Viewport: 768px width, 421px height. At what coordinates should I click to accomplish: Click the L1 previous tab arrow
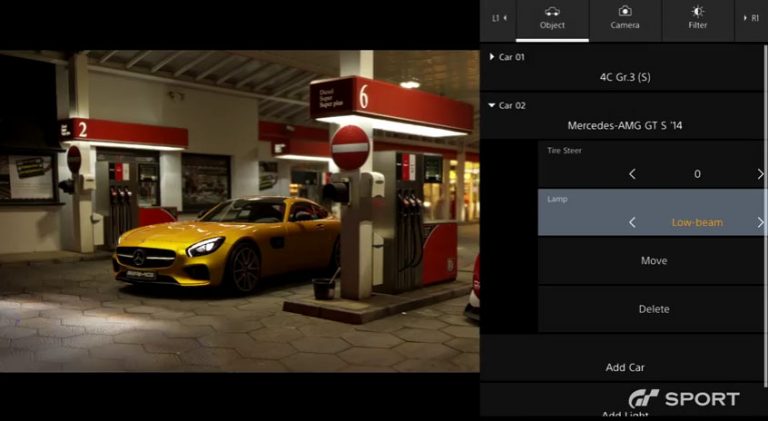tap(499, 18)
